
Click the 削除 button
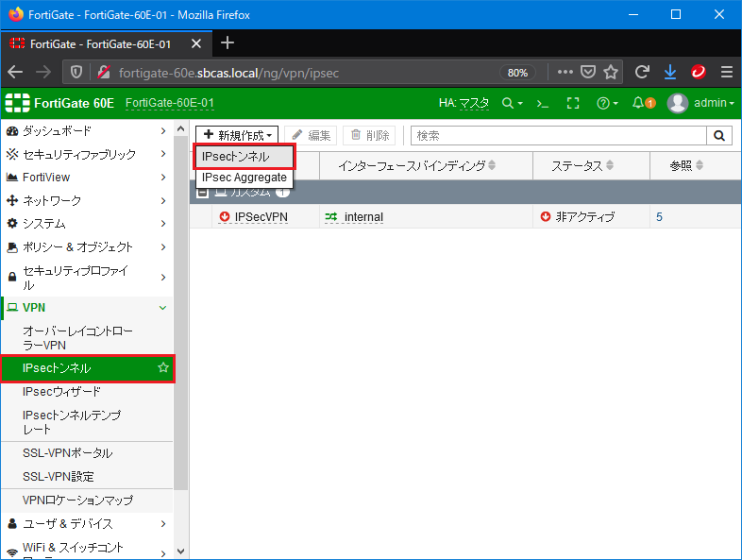(369, 135)
